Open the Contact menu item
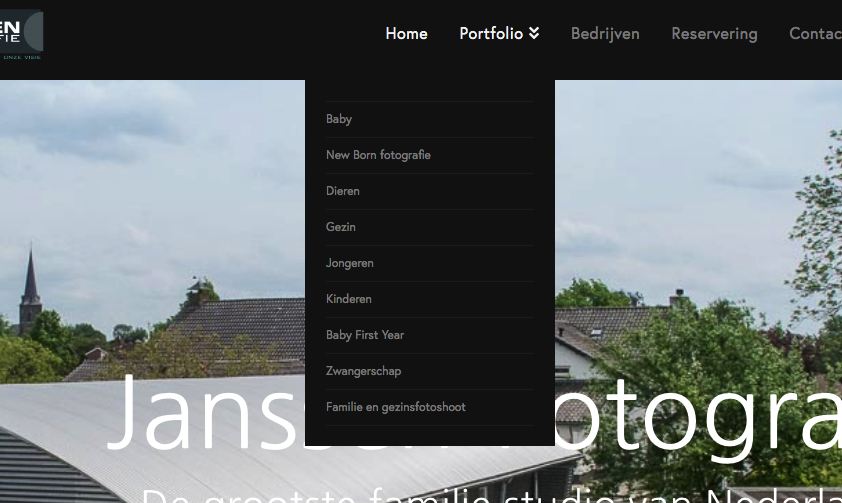The width and height of the screenshot is (842, 503). point(815,33)
